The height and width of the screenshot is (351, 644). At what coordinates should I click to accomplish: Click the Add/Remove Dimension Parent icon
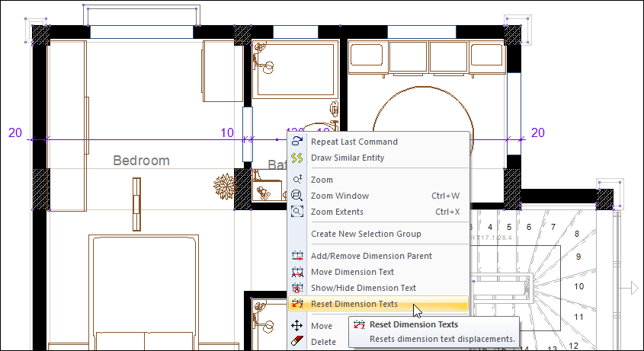298,256
